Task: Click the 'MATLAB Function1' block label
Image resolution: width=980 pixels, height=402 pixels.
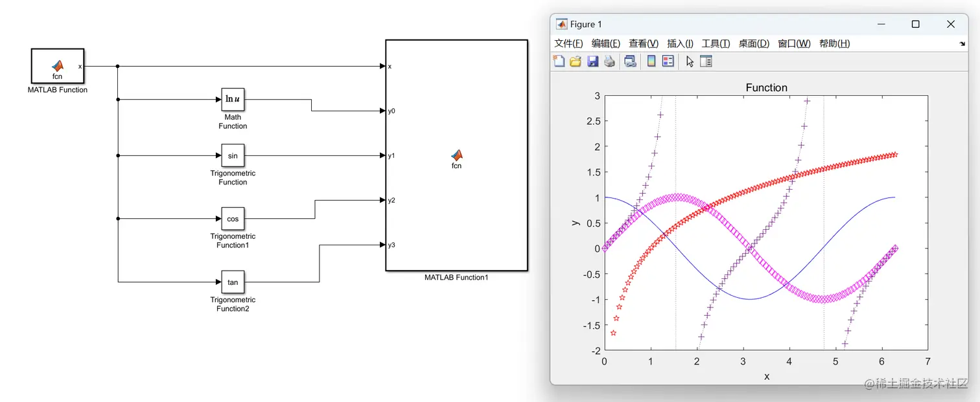Action: coord(456,277)
